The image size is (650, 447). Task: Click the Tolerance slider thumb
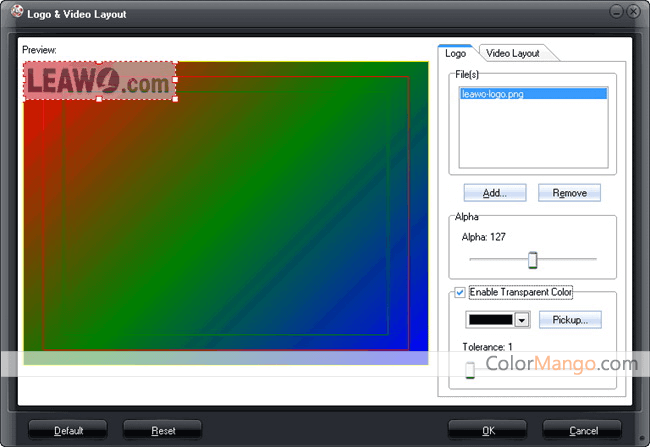pyautogui.click(x=470, y=370)
